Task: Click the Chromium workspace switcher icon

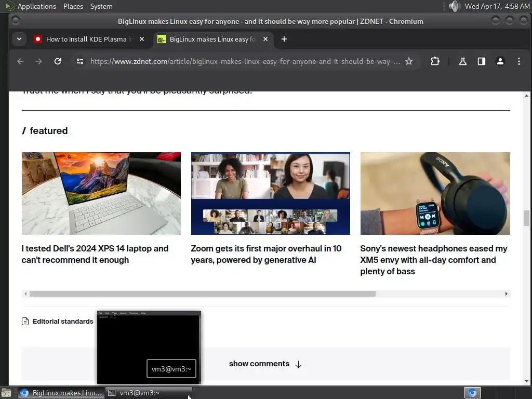Action: click(472, 393)
